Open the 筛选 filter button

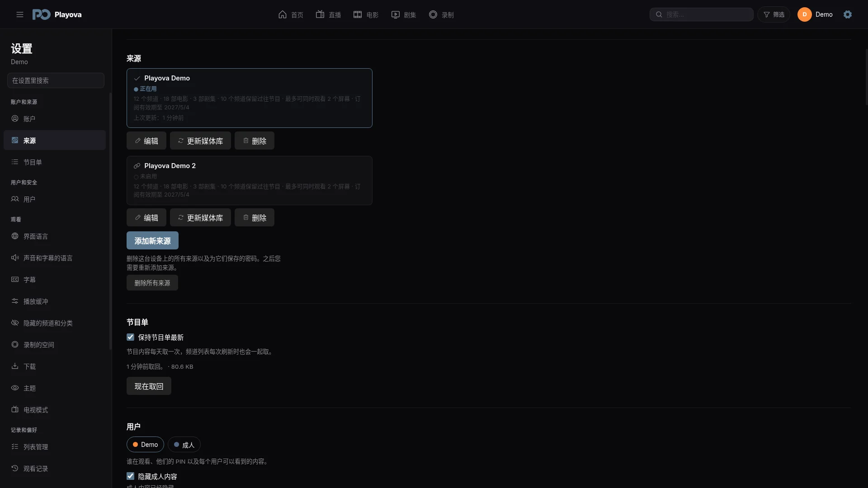point(774,14)
